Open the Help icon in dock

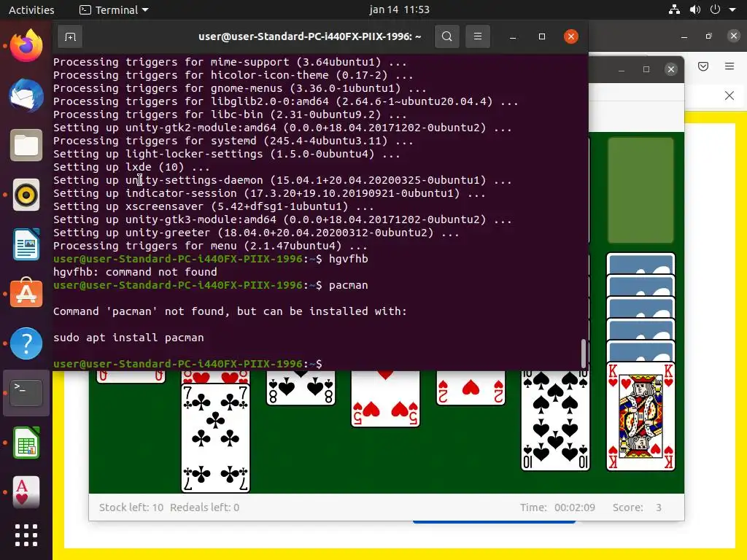pyautogui.click(x=26, y=343)
